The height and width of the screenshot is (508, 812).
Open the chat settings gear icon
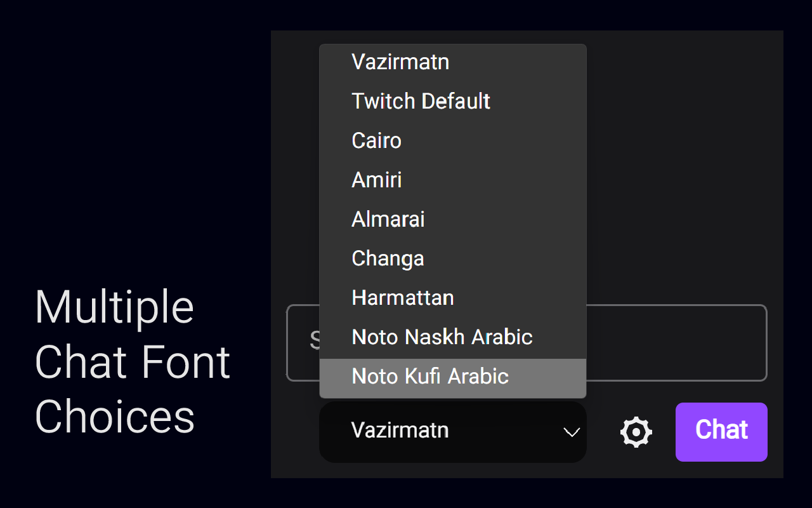tap(636, 432)
